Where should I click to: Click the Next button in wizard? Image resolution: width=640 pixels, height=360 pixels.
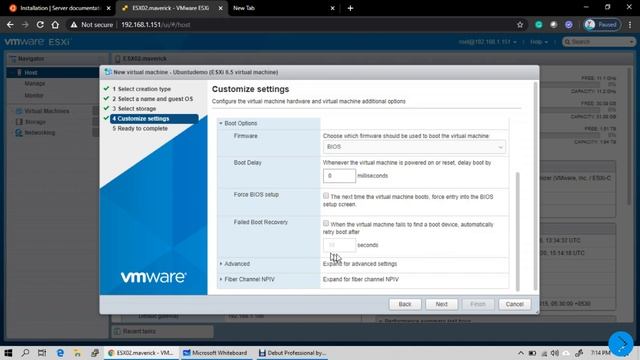(441, 304)
